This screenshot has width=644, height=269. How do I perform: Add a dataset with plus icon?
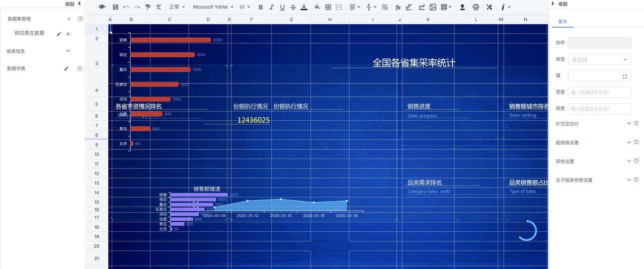pyautogui.click(x=69, y=19)
